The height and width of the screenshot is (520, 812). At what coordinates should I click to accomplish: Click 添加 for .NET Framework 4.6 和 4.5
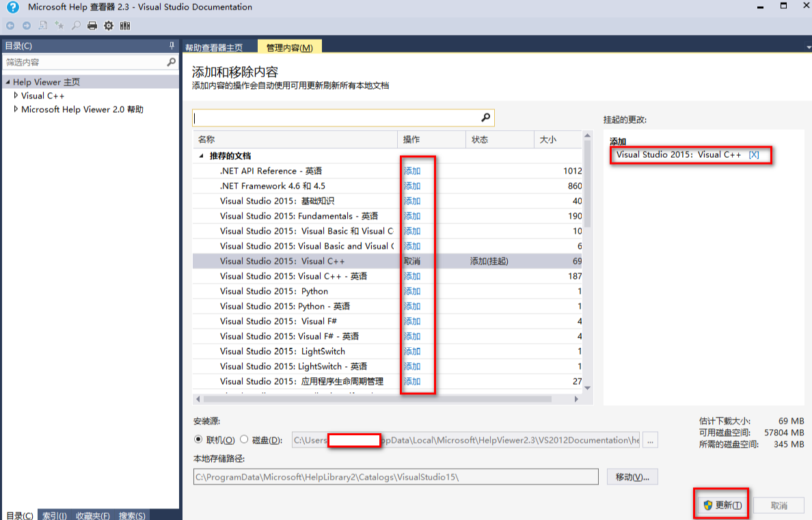(x=412, y=186)
